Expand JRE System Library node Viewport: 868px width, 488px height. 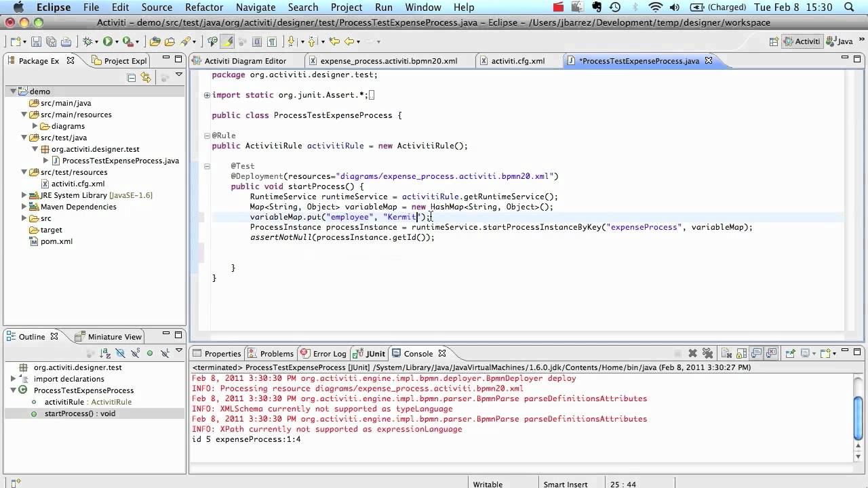coord(24,195)
